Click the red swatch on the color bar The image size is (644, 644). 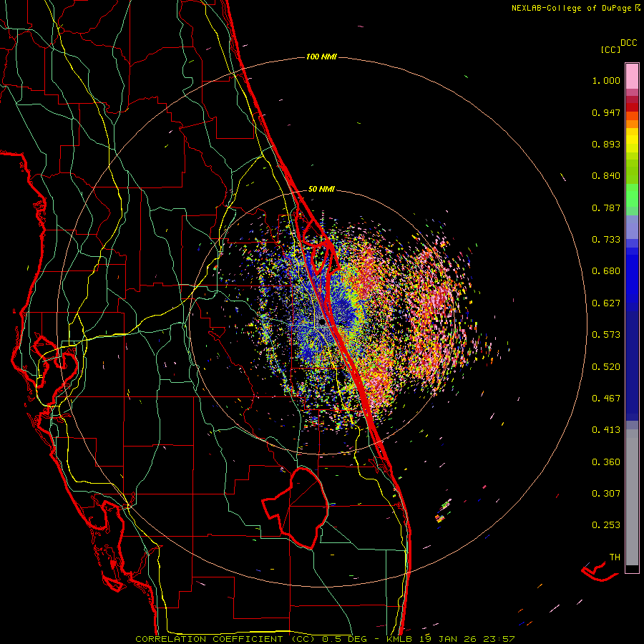coord(632,107)
